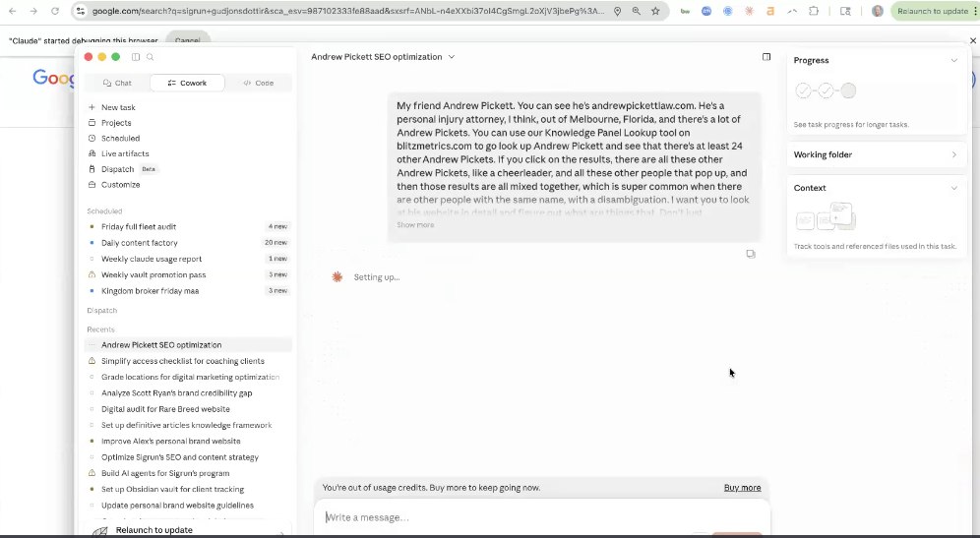Select the Cowork tab

pos(187,83)
